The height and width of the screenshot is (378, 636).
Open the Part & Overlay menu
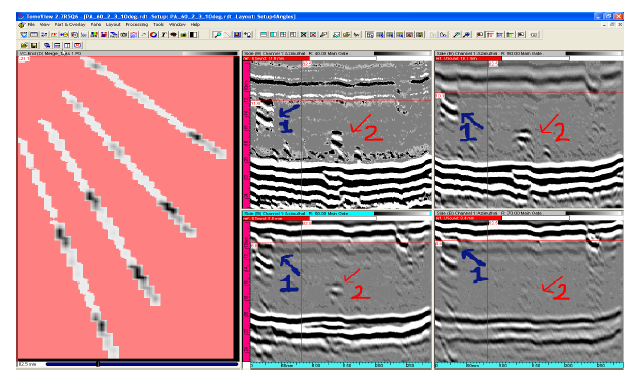[70, 25]
